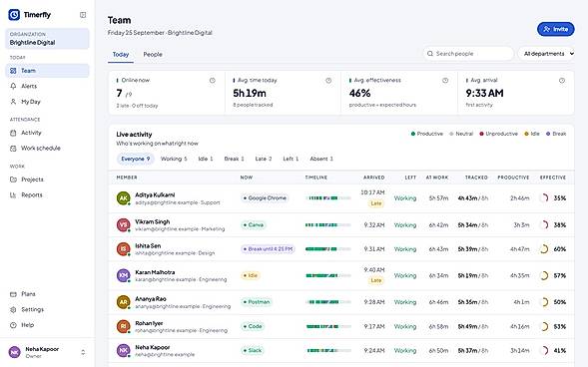This screenshot has height=367, width=588.
Task: Open Activity under Attendance
Action: (47, 133)
